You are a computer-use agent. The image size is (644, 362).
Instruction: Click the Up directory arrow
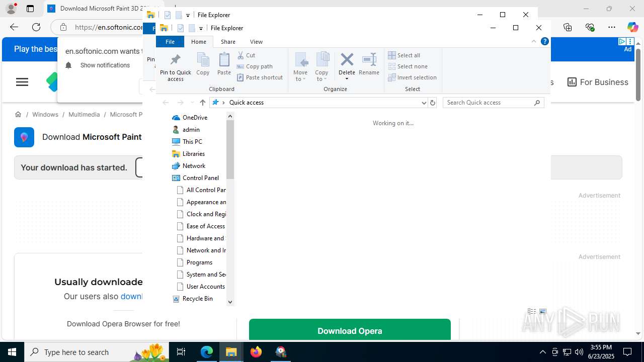[202, 103]
